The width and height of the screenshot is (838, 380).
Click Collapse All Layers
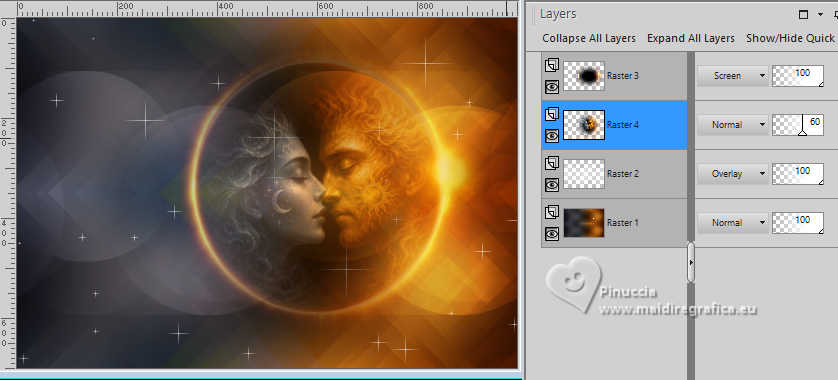[x=589, y=38]
